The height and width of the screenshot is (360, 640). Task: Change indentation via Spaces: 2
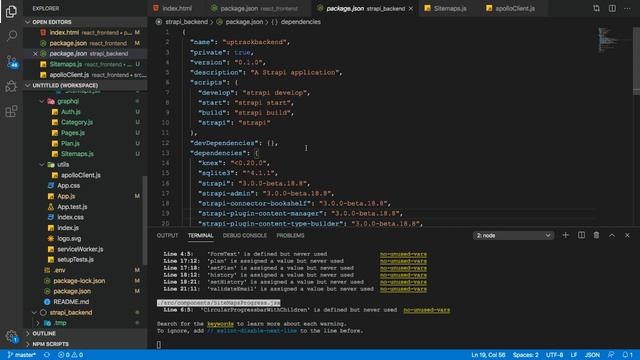pos(525,355)
